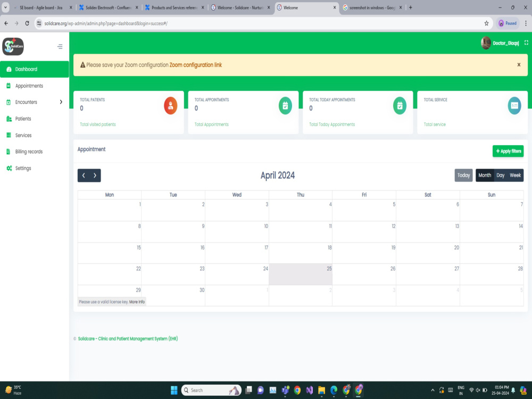Reload the current page

click(27, 23)
